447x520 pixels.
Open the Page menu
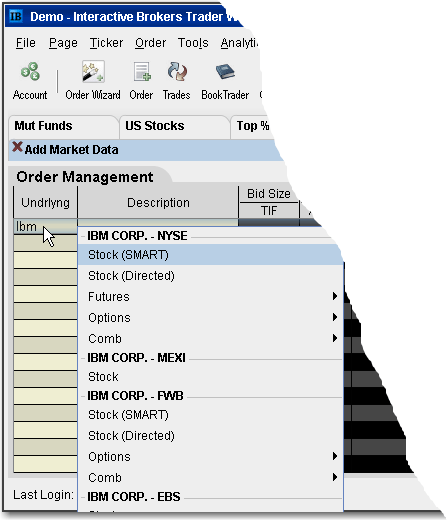[63, 43]
